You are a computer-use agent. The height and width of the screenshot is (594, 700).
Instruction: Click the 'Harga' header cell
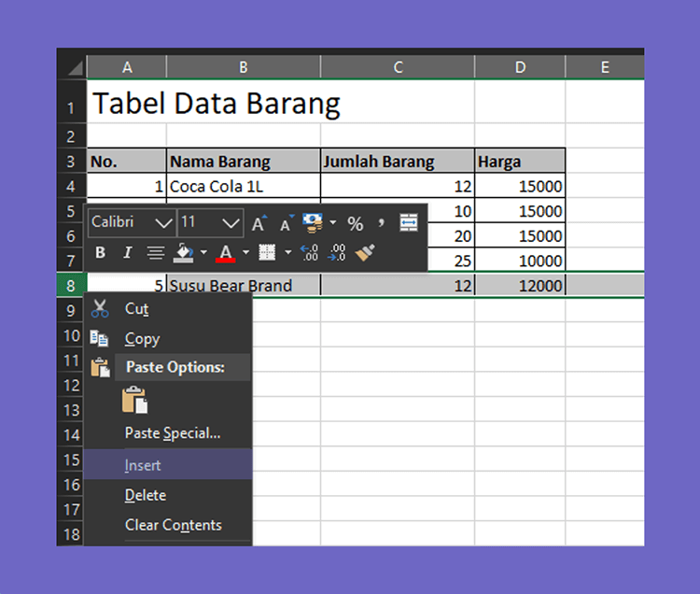(x=520, y=161)
